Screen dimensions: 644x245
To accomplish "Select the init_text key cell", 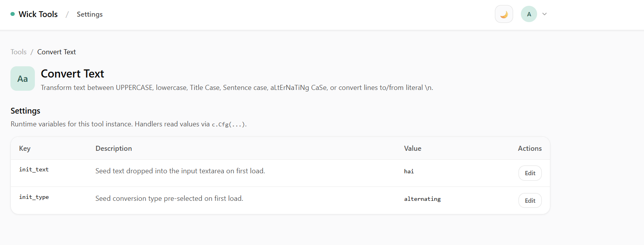I will (x=34, y=170).
